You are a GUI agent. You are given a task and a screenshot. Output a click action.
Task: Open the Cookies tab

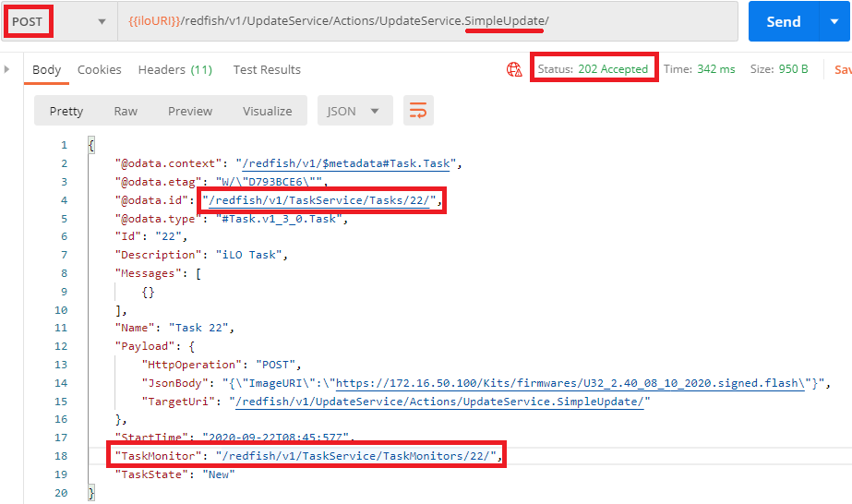tap(99, 69)
